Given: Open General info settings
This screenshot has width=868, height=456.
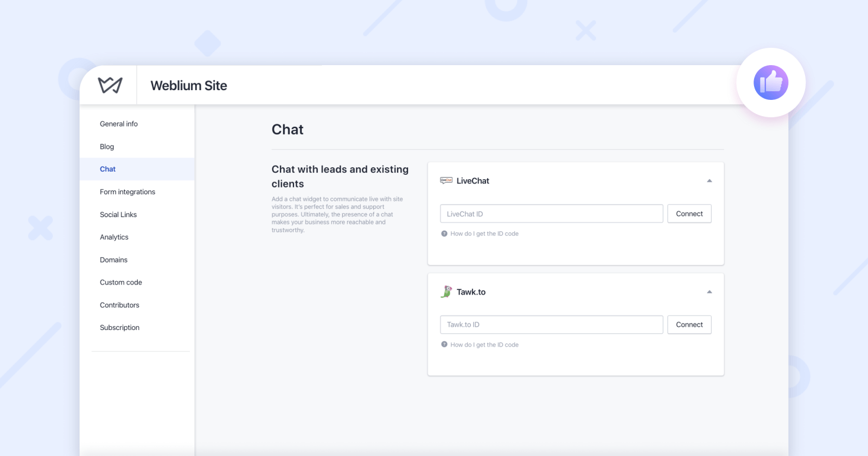Looking at the screenshot, I should (119, 124).
